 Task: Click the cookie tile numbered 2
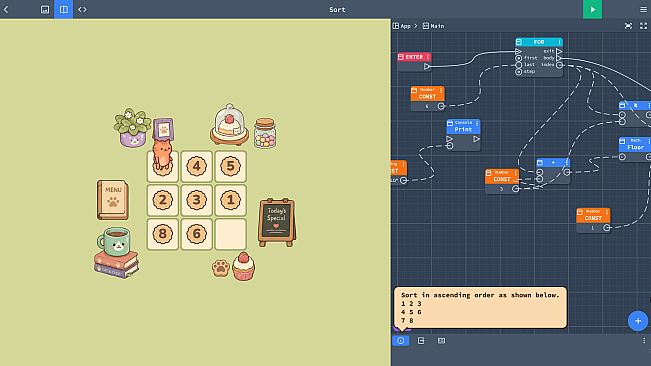click(163, 200)
